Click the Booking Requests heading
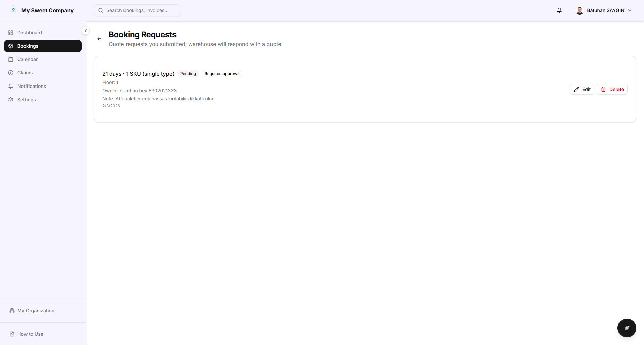Viewport: 644px width, 345px height. (143, 35)
